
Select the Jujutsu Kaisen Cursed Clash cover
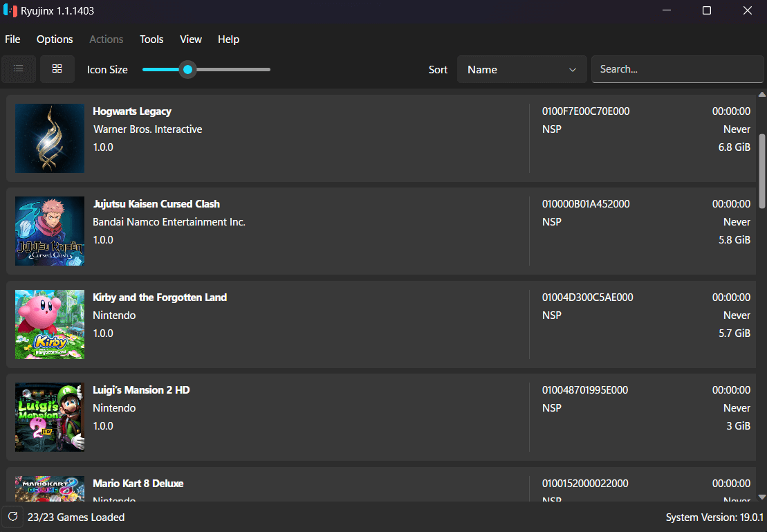pos(49,231)
